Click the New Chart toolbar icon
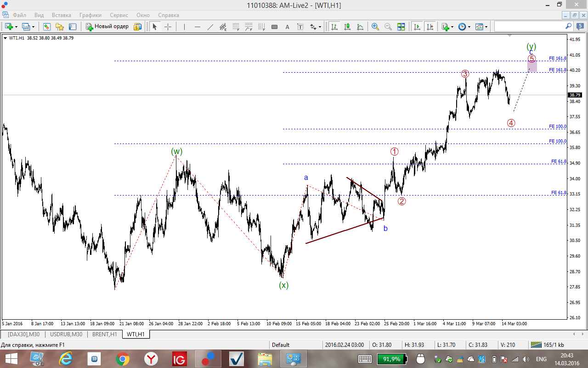This screenshot has height=368, width=588. 9,27
